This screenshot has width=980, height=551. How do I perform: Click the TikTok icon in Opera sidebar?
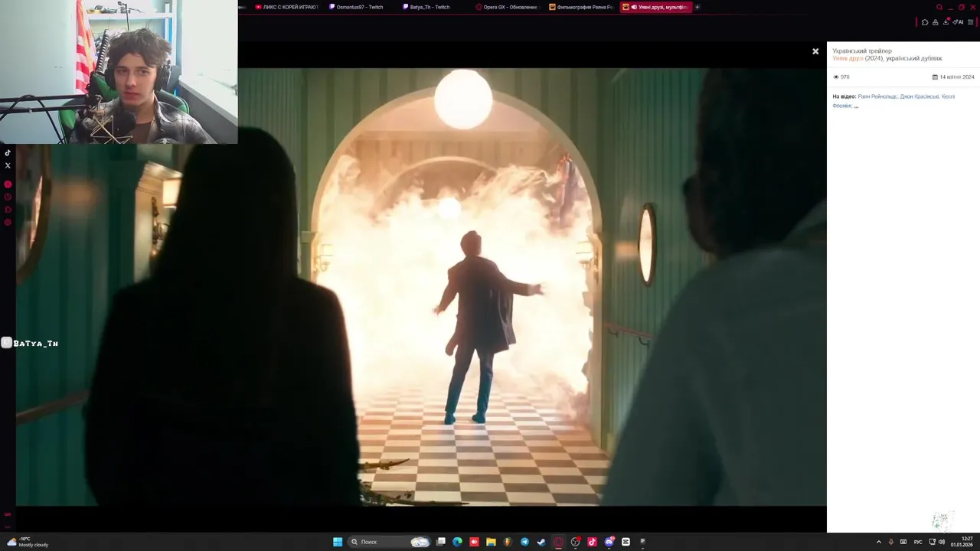click(8, 153)
